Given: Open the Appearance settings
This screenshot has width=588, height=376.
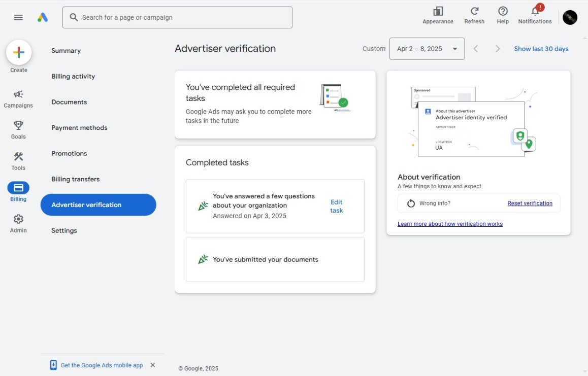Looking at the screenshot, I should click(438, 16).
